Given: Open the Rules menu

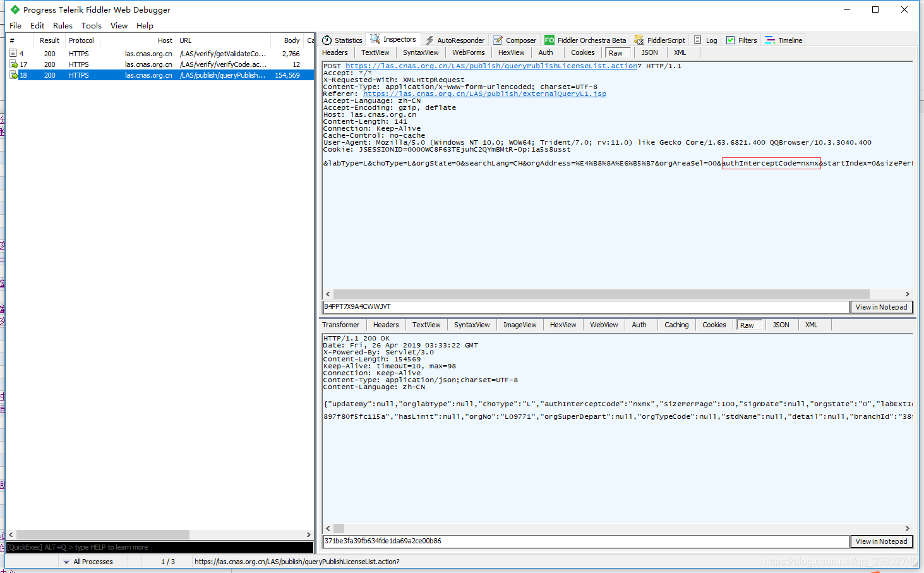Looking at the screenshot, I should (63, 26).
